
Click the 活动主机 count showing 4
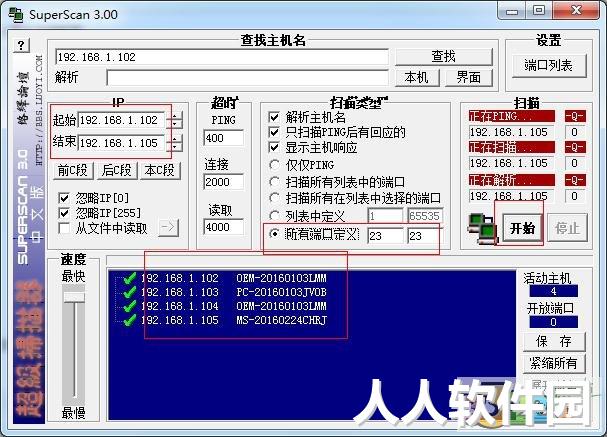click(554, 291)
